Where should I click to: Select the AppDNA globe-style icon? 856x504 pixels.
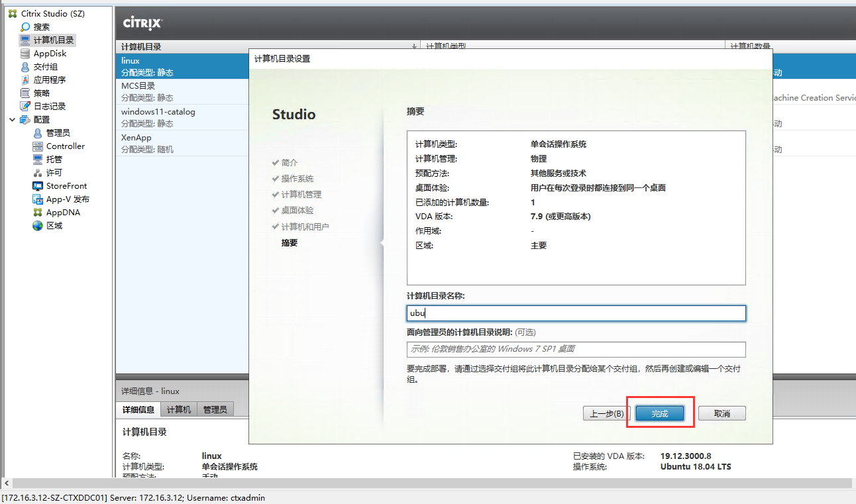[x=38, y=212]
